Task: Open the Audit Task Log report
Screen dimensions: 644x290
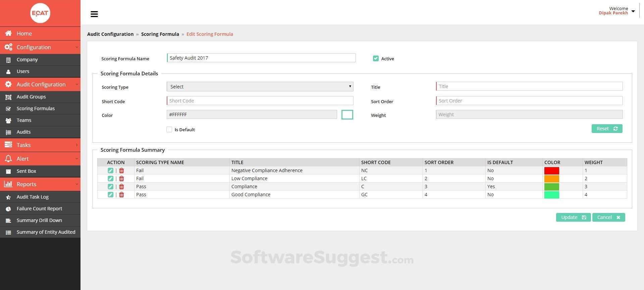Action: pyautogui.click(x=40, y=197)
